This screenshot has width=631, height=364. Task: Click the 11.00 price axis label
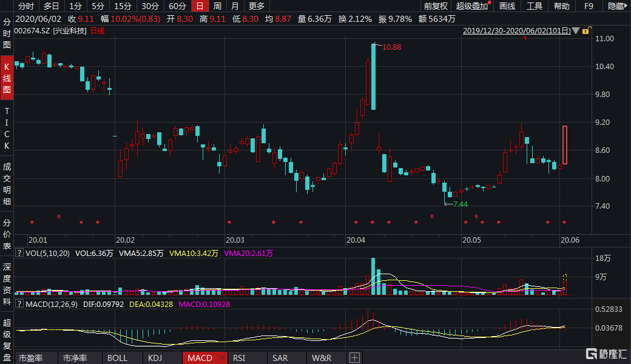(604, 39)
